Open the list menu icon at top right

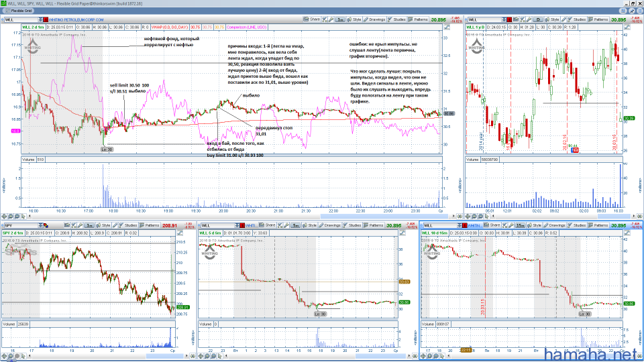point(640,11)
